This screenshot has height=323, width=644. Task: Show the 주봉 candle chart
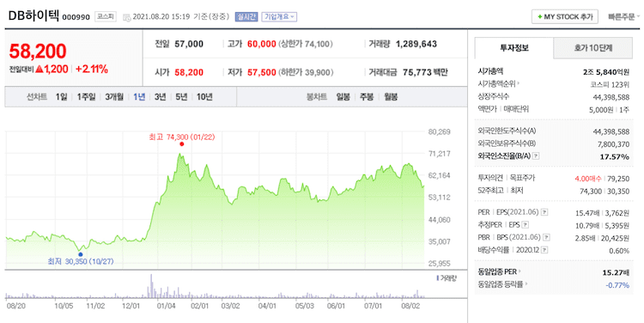click(x=367, y=97)
